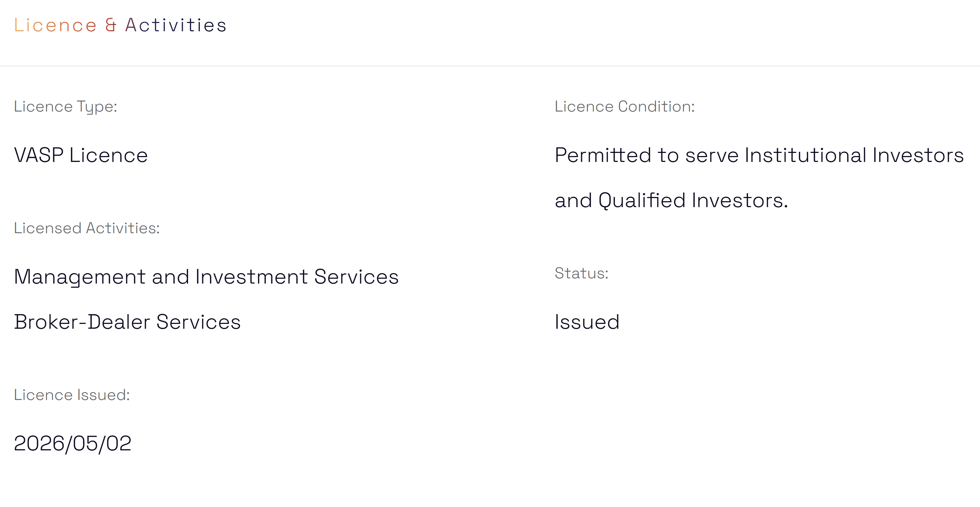
Task: Click the word "Licence" in the heading
Action: pyautogui.click(x=56, y=25)
